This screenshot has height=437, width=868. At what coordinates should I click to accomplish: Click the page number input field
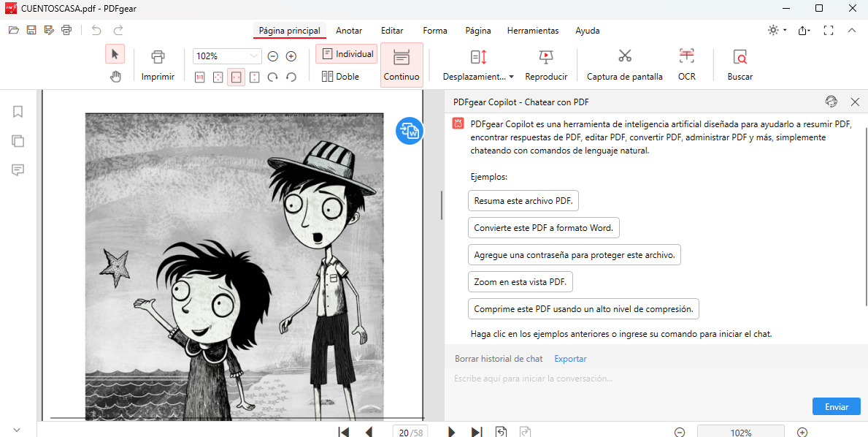(404, 432)
